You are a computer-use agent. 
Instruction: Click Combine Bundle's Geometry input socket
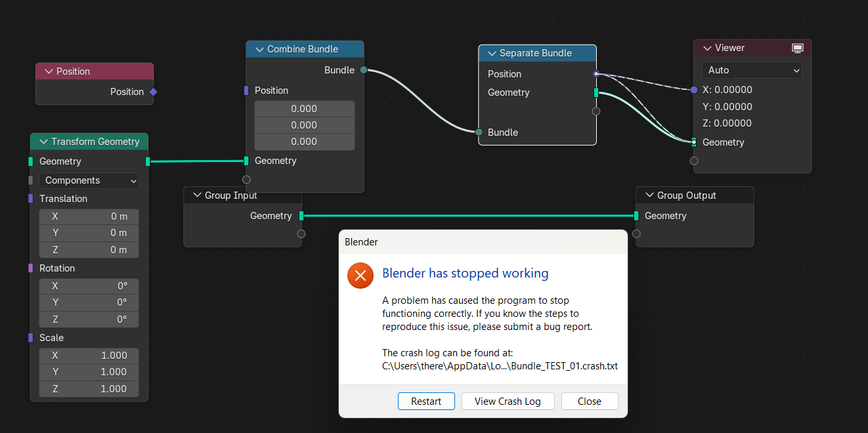pos(246,161)
